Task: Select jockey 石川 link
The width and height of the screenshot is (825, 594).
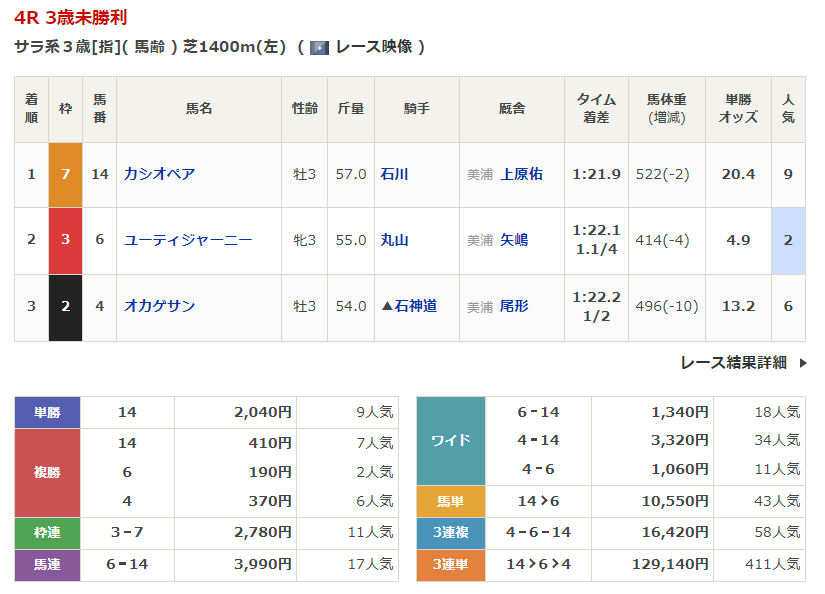Action: click(394, 174)
